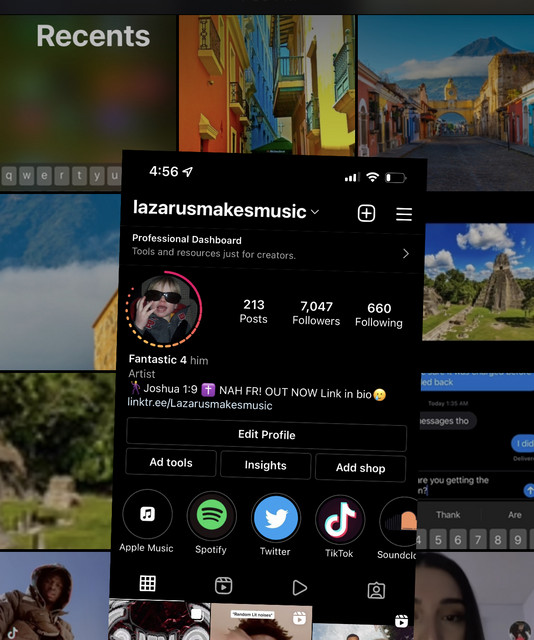The height and width of the screenshot is (640, 534).
Task: Tap the Recents album title
Action: pyautogui.click(x=93, y=36)
